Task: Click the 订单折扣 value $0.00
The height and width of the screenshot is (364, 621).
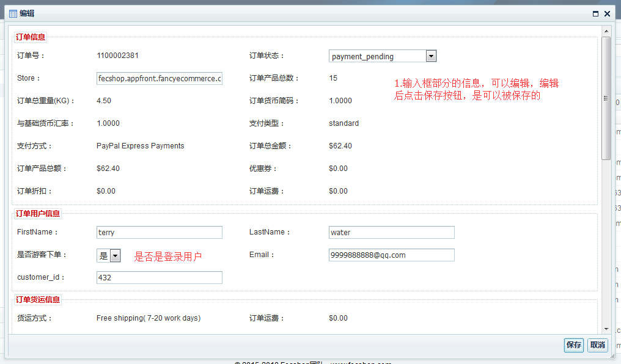Action: pyautogui.click(x=106, y=191)
